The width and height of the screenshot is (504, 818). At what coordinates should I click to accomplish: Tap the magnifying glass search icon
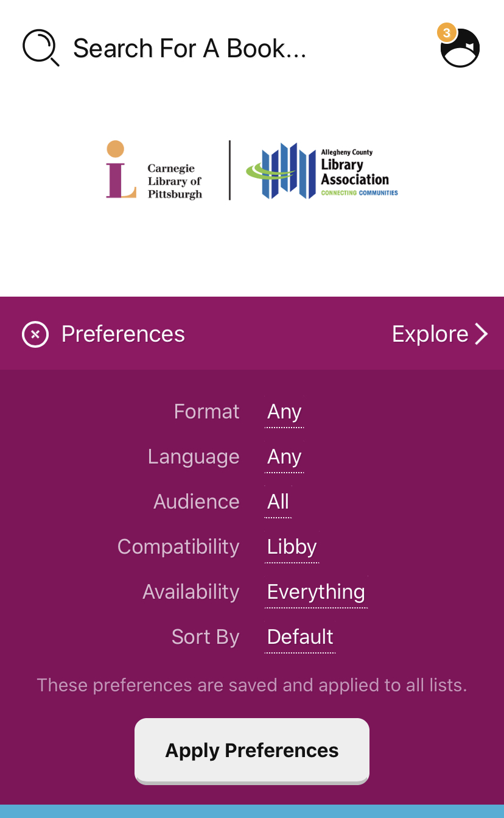[40, 48]
